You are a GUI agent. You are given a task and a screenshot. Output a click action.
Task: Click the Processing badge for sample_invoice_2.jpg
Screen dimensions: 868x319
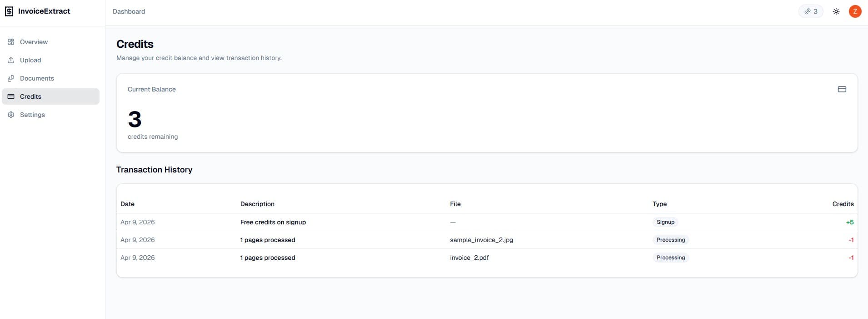click(x=671, y=240)
